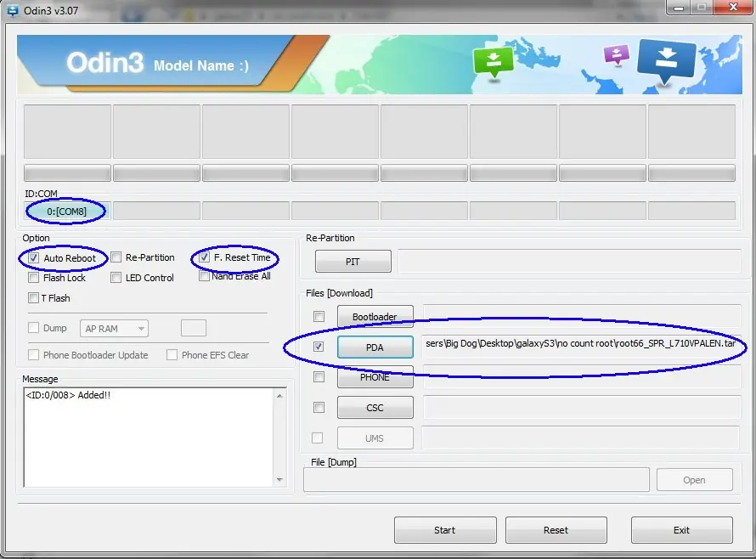Image resolution: width=756 pixels, height=559 pixels.
Task: Click the green download icon in banner
Action: pyautogui.click(x=493, y=62)
